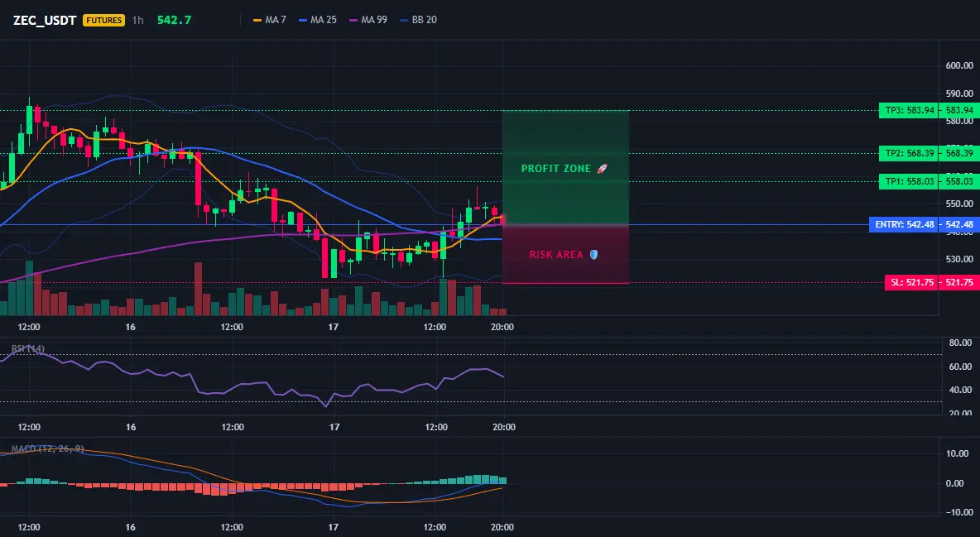Click the ENTRY: 542.48 label
The height and width of the screenshot is (537, 980).
[904, 224]
